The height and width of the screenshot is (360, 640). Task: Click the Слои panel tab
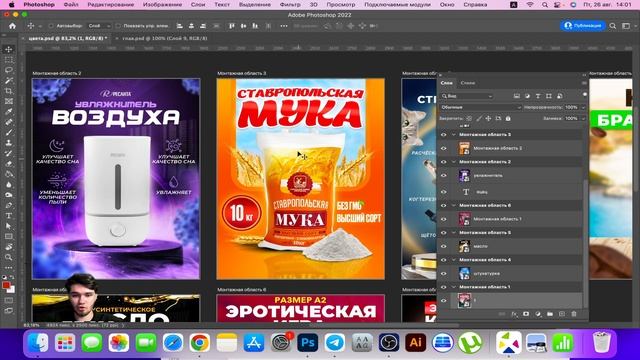(x=447, y=83)
